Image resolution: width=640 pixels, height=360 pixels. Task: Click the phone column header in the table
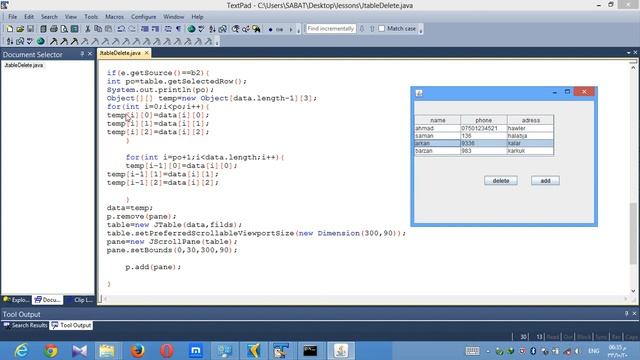(484, 120)
